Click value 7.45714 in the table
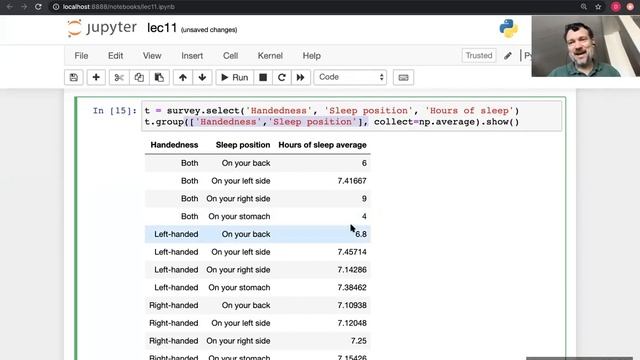This screenshot has width=640, height=360. pos(352,252)
